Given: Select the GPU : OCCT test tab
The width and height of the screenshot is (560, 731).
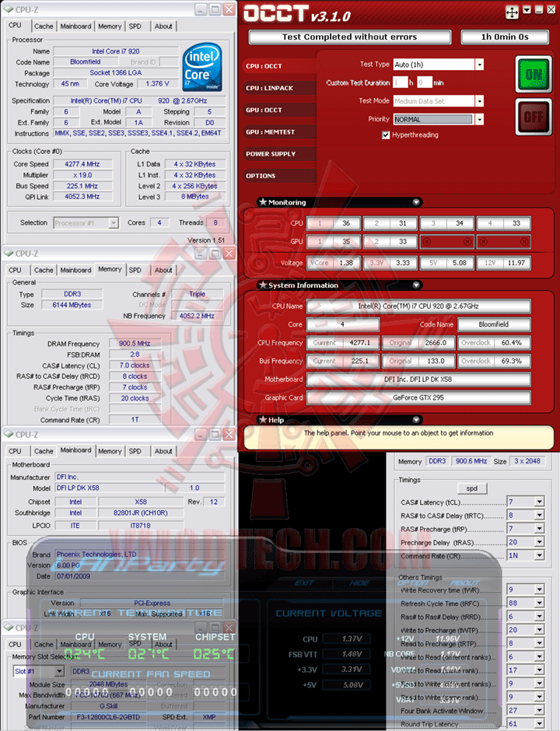Looking at the screenshot, I should pos(278,110).
